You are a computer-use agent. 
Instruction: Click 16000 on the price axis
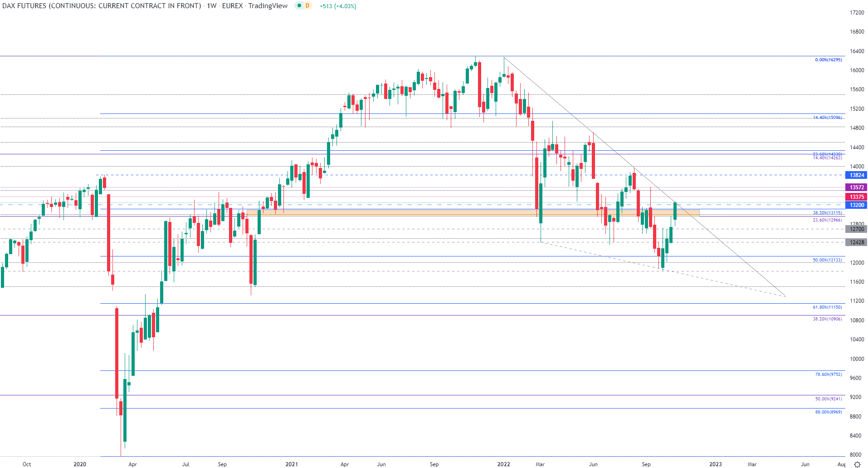[857, 70]
